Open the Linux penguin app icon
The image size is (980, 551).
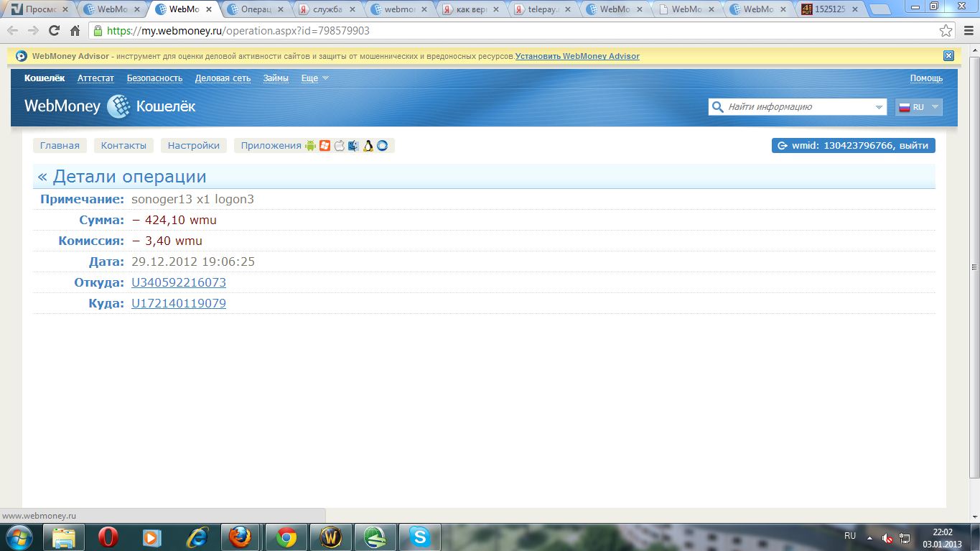click(368, 146)
